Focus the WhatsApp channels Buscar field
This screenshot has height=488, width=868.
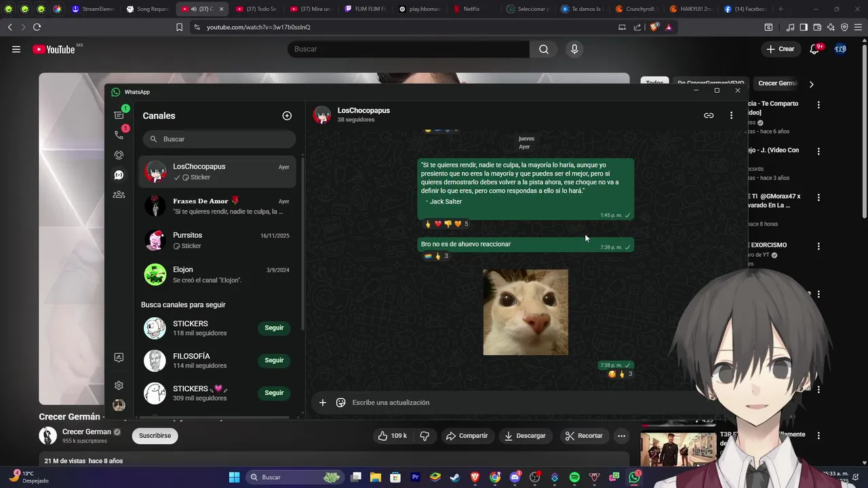[219, 139]
